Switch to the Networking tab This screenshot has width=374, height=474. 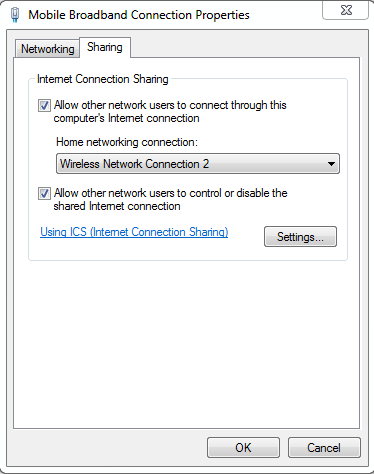(x=47, y=49)
